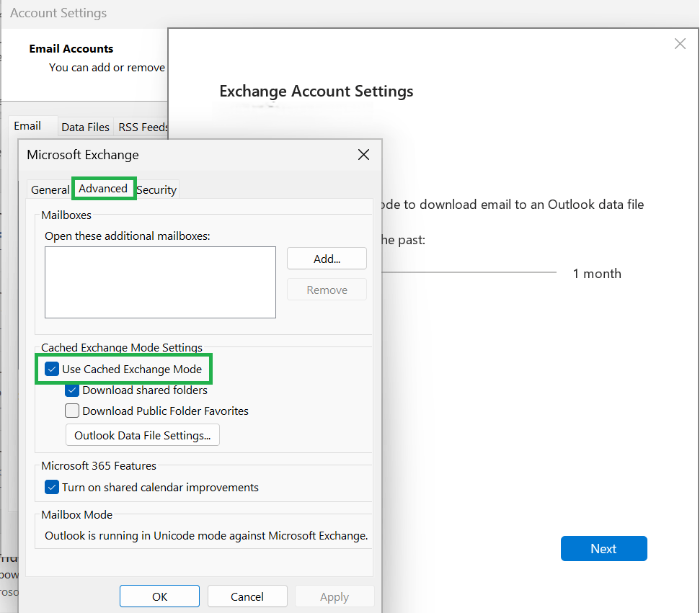Viewport: 700px width, 613px height.
Task: Click the Remove mailbox button
Action: [x=327, y=290]
